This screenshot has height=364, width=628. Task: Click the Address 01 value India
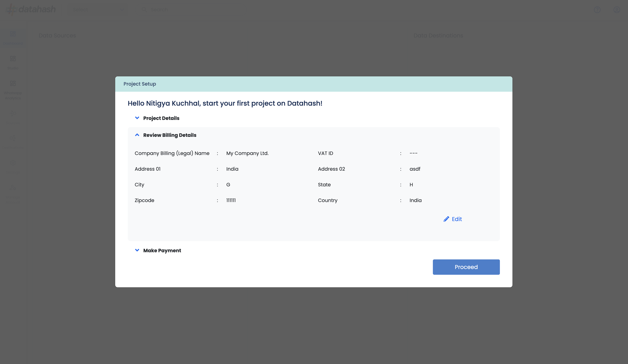pyautogui.click(x=232, y=169)
